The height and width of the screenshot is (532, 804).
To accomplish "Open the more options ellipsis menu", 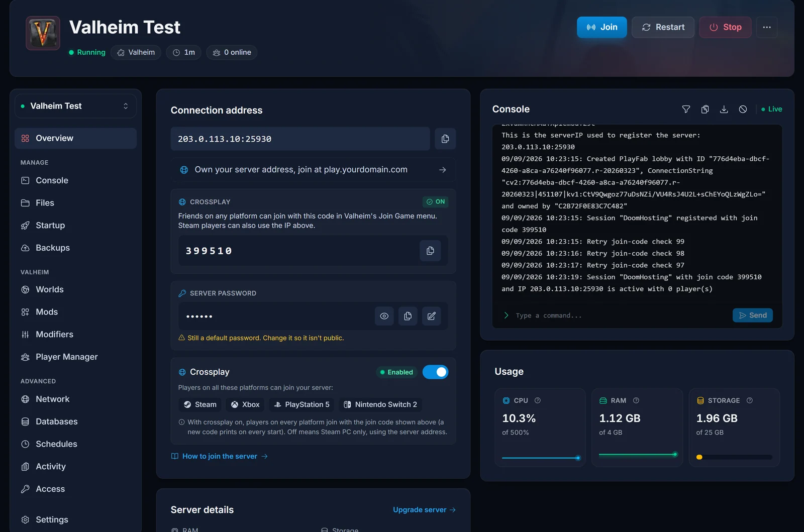I will click(x=767, y=27).
